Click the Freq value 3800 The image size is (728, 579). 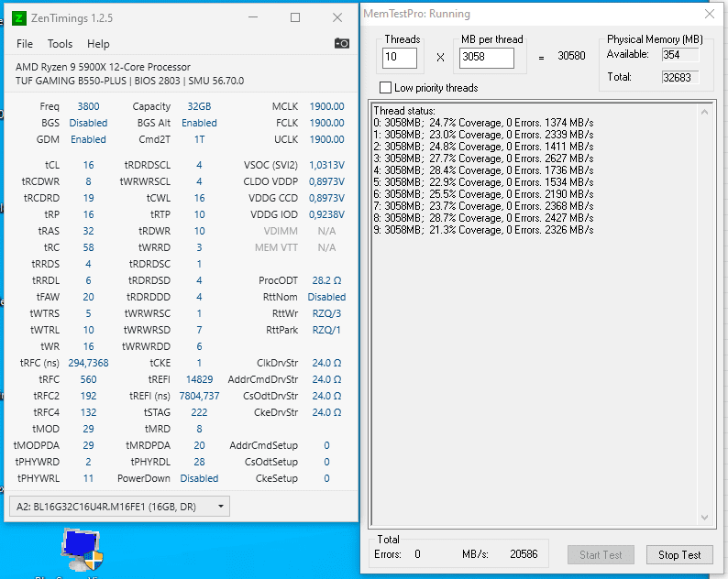[x=88, y=106]
